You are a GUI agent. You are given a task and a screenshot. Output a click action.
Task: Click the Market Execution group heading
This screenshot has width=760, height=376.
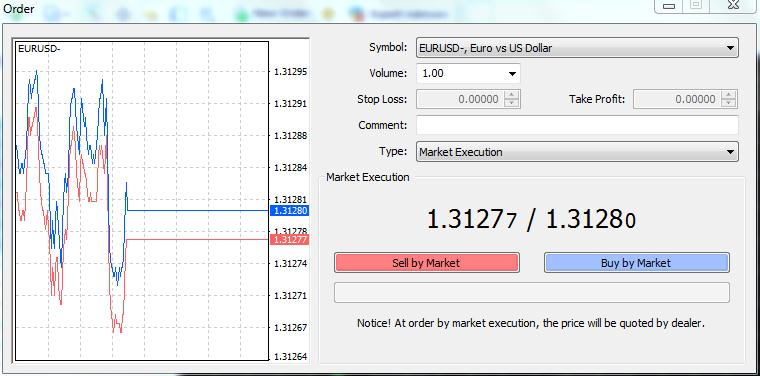[368, 177]
